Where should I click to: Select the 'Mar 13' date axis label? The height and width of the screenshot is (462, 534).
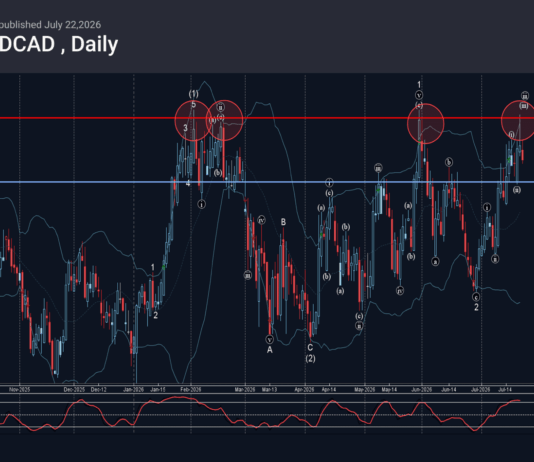point(269,389)
